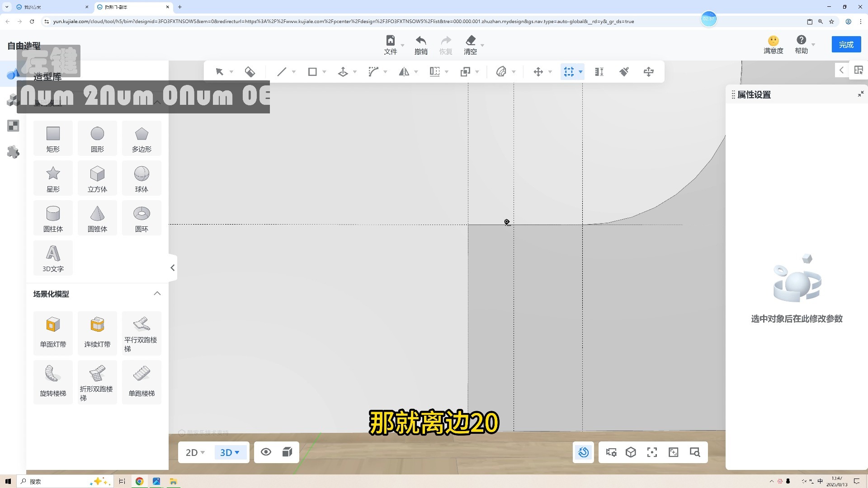The width and height of the screenshot is (868, 488).
Task: Select the paint bucket material tool
Action: 250,72
